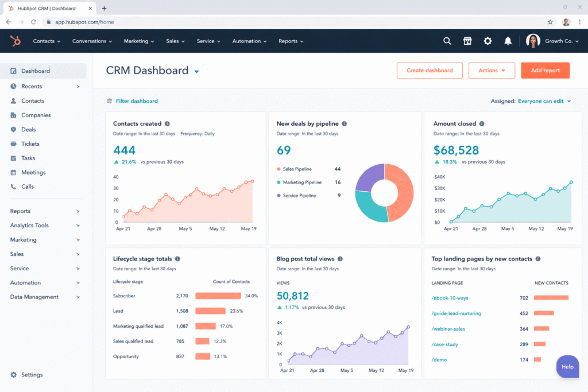Open the /case-study landing page link

coord(445,344)
